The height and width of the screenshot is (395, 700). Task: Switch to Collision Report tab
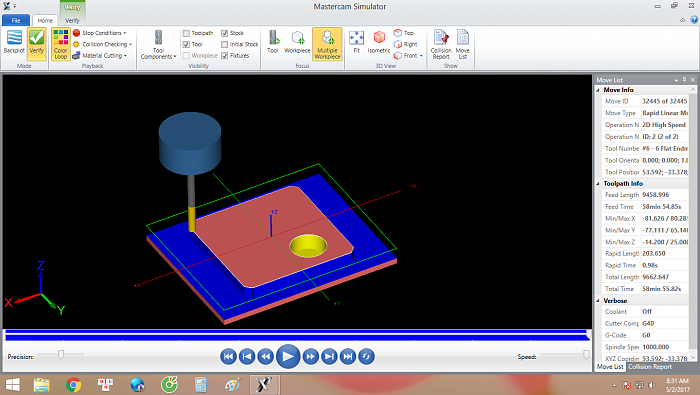point(650,367)
